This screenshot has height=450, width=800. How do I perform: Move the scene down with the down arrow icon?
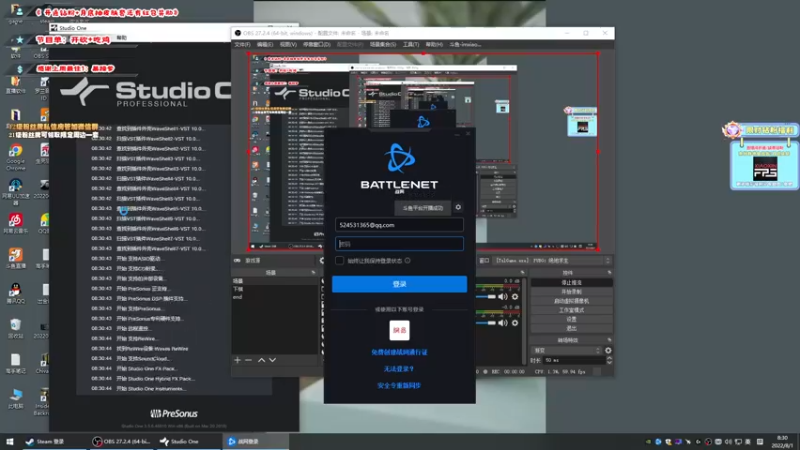272,360
